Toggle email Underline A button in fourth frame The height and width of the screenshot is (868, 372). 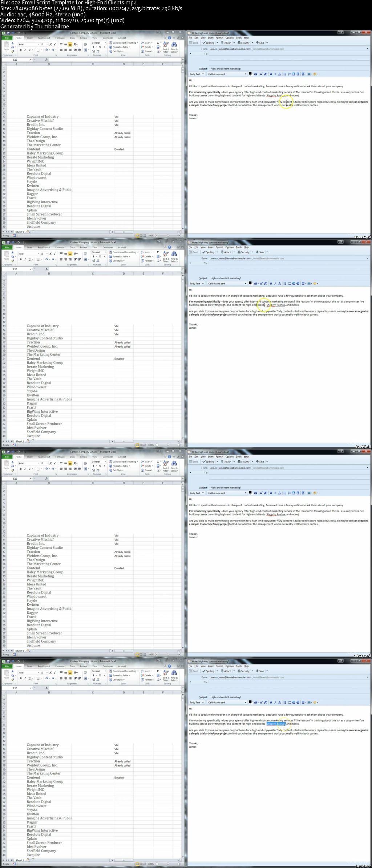[279, 703]
